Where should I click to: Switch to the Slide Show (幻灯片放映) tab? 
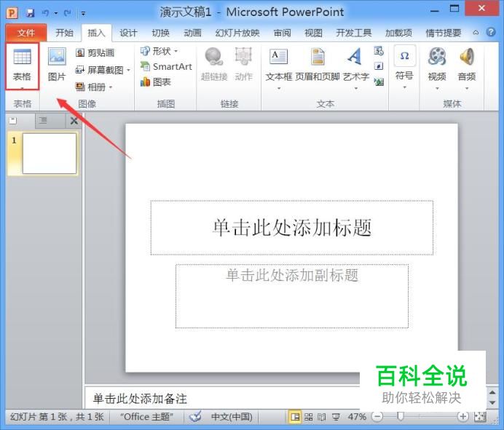point(237,33)
